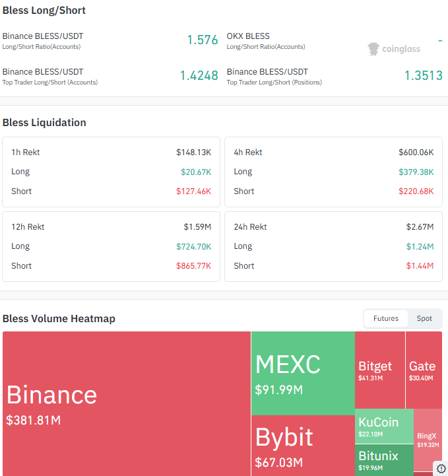This screenshot has height=476, width=448.
Task: Click Top Trader Accounts ratio 1.4248
Action: [199, 75]
